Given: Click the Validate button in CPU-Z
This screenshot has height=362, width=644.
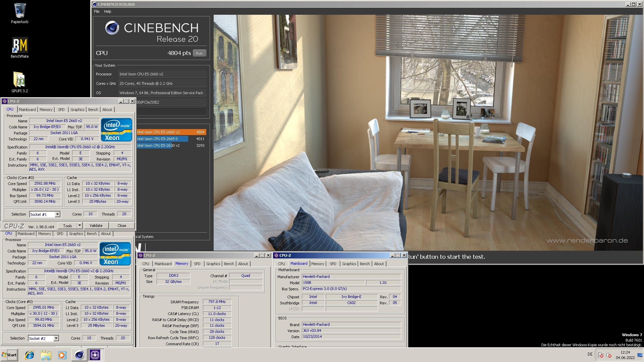Looking at the screenshot, I should 96,226.
